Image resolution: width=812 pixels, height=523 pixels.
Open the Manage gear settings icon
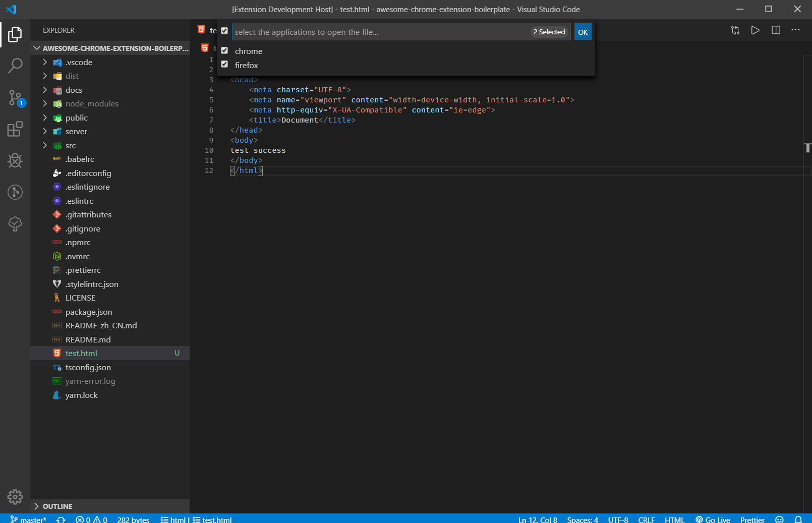point(15,497)
